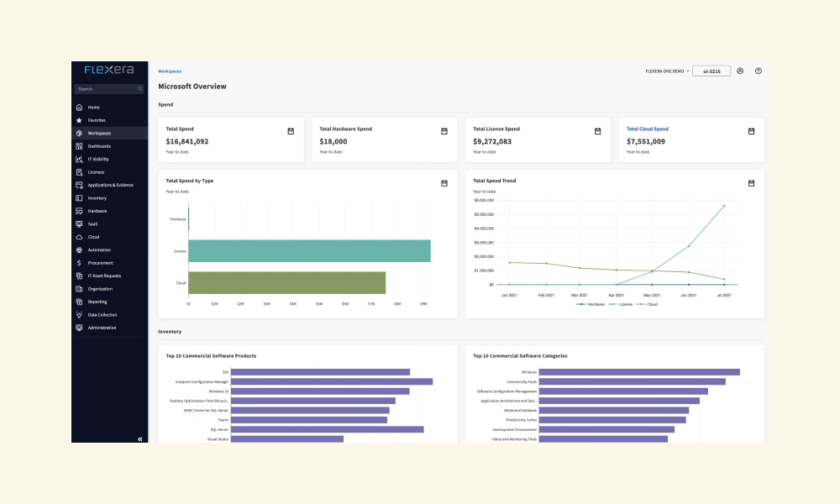Expand the FLEXERA ONE DEMO organization dropdown
Viewport: 840px width, 504px height.
667,71
